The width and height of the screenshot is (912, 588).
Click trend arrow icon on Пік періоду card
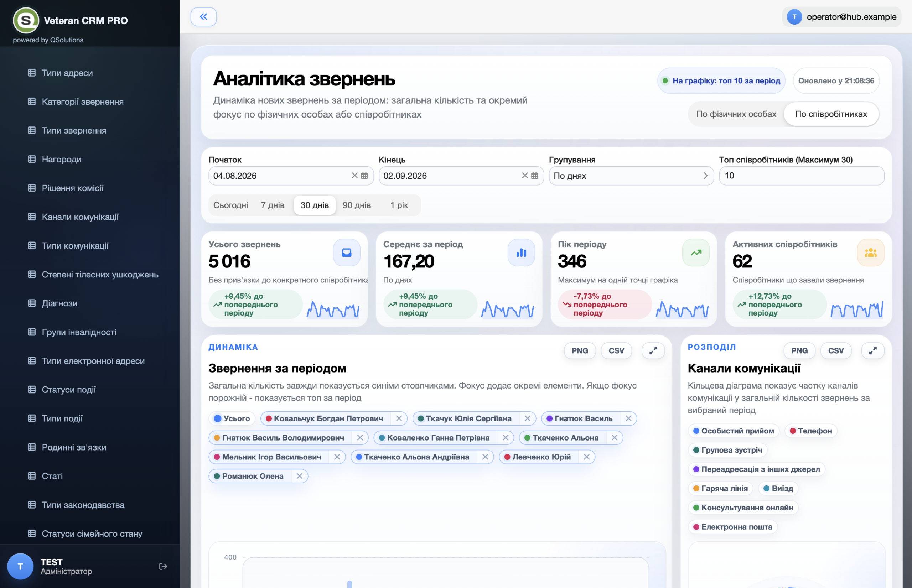[696, 253]
